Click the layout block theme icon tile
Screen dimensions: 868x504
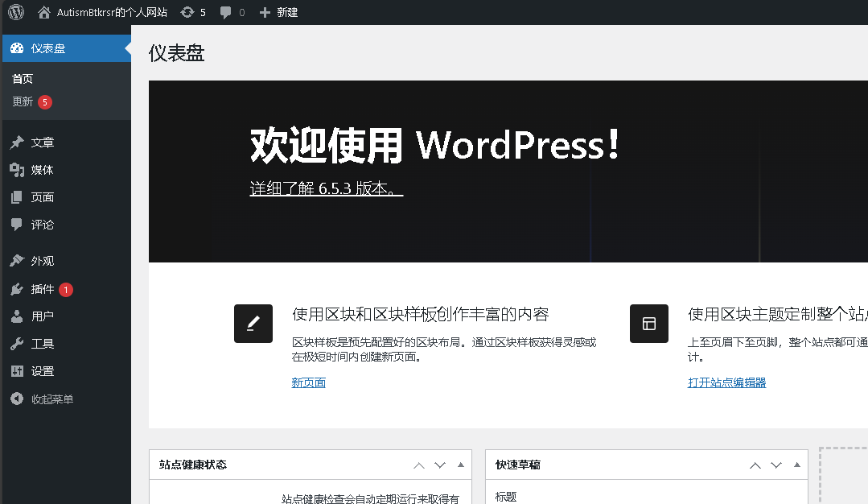(648, 324)
